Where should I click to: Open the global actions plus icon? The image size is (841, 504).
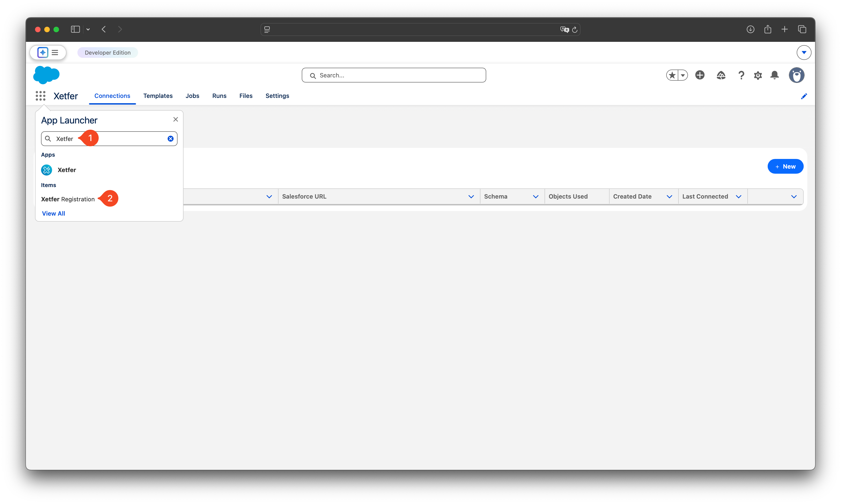point(700,75)
